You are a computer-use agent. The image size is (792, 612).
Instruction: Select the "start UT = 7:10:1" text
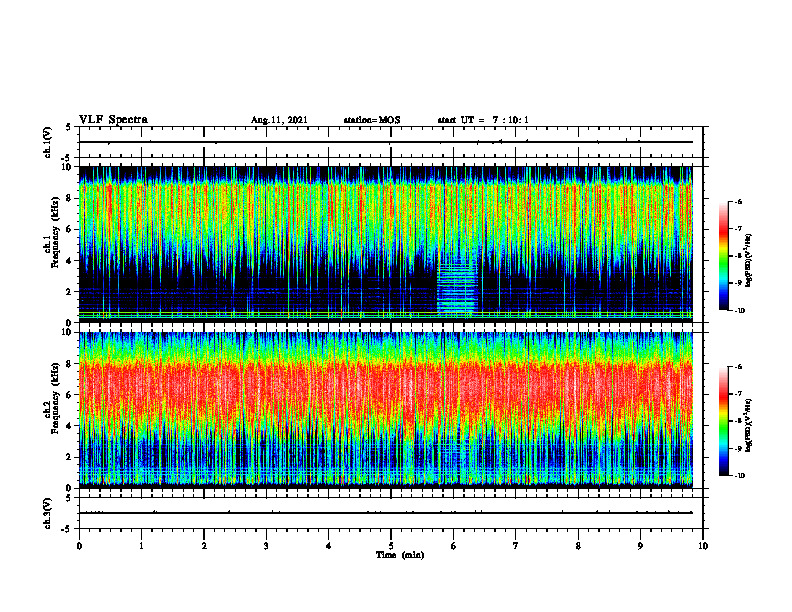click(x=483, y=120)
